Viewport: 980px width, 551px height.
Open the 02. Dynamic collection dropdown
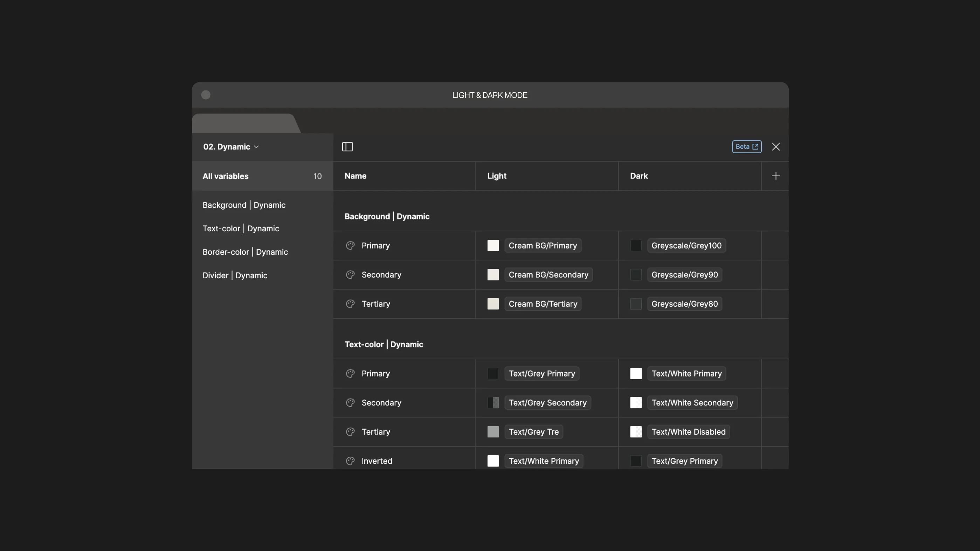coord(231,147)
